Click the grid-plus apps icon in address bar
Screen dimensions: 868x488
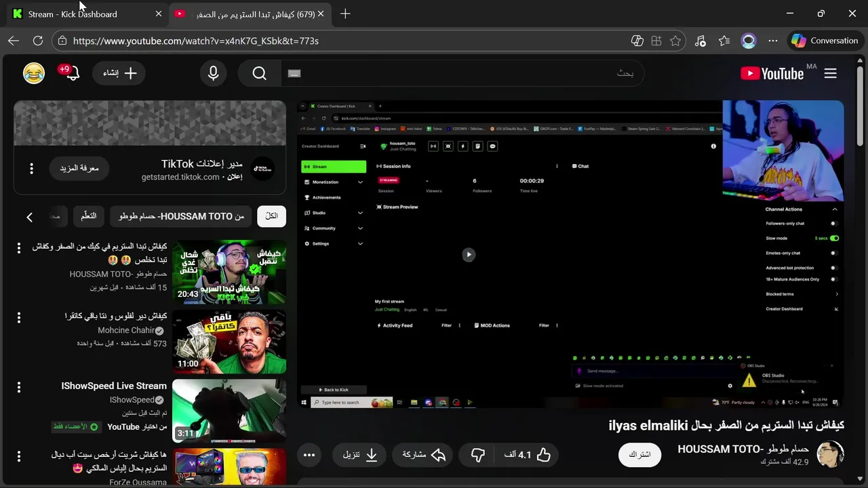coord(656,41)
